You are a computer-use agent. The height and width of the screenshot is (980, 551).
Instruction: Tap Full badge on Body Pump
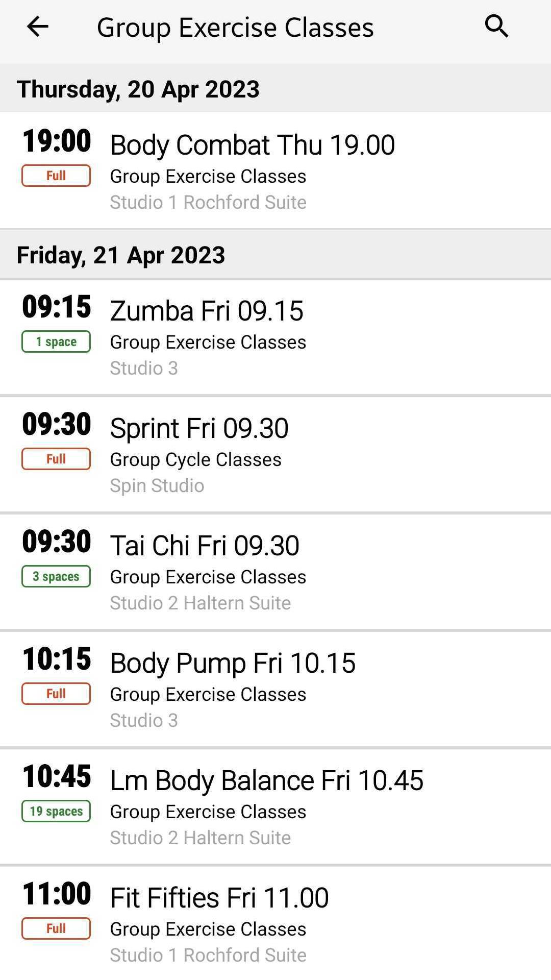[x=56, y=694]
